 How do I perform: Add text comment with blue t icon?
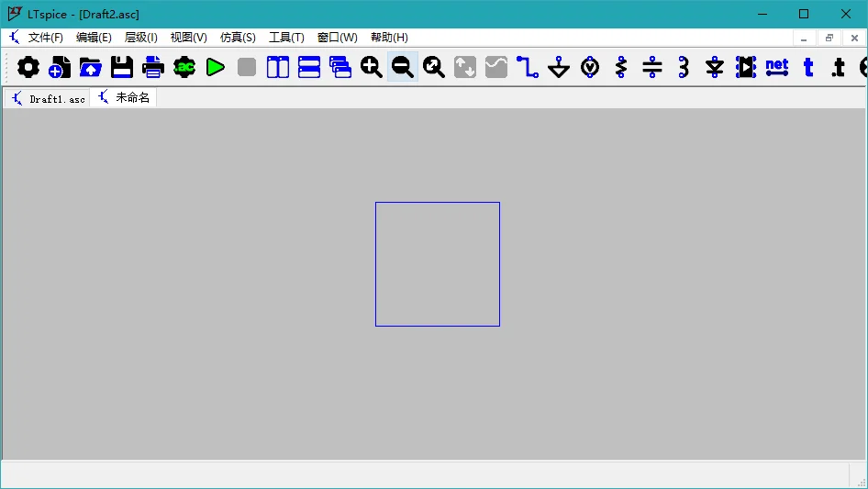808,68
